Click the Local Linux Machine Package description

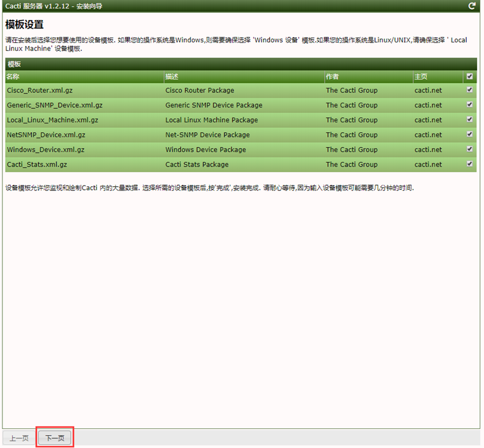(x=212, y=120)
